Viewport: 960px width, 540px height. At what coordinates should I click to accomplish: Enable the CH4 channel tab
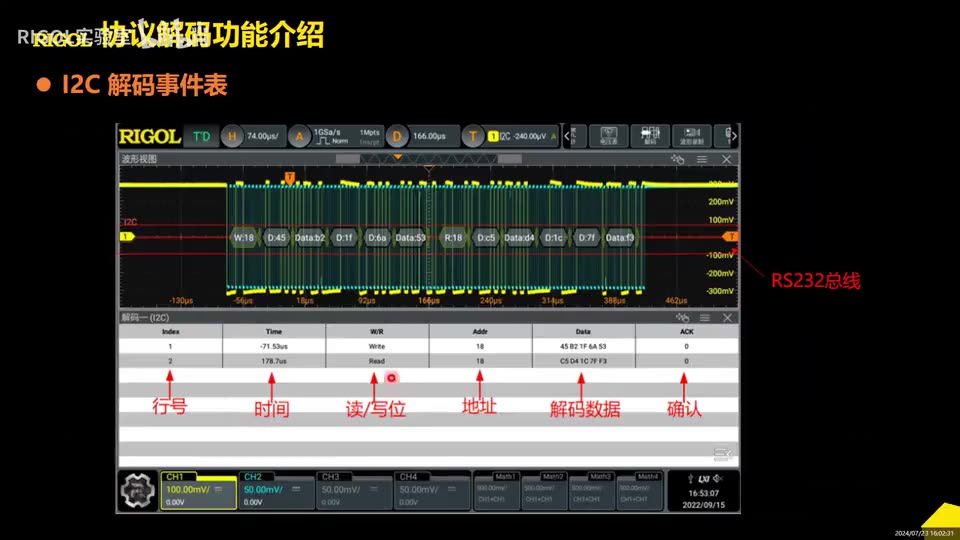pyautogui.click(x=432, y=490)
